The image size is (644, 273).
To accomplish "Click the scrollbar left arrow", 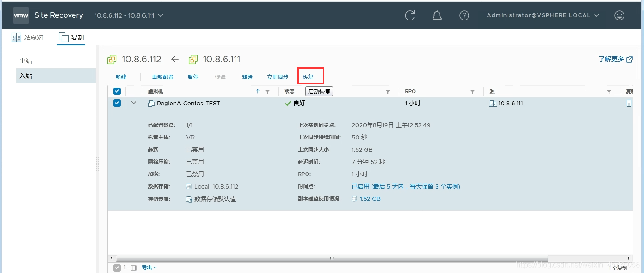I will 112,258.
